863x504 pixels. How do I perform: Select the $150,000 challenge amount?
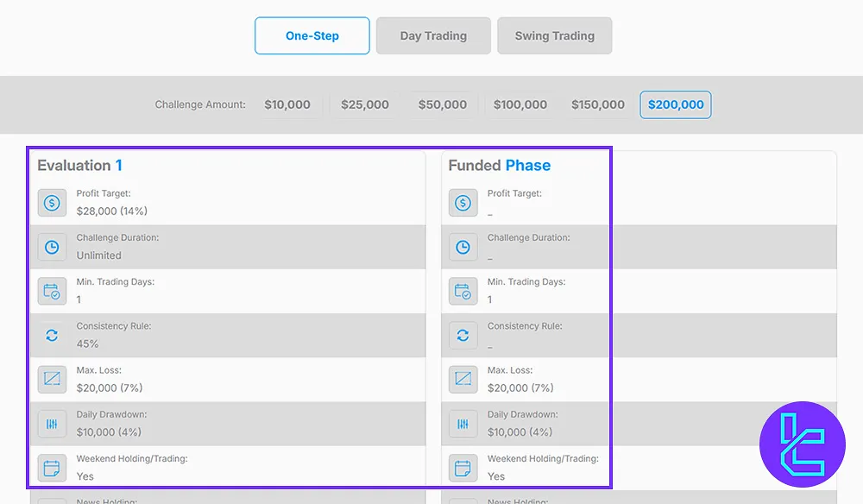[598, 104]
